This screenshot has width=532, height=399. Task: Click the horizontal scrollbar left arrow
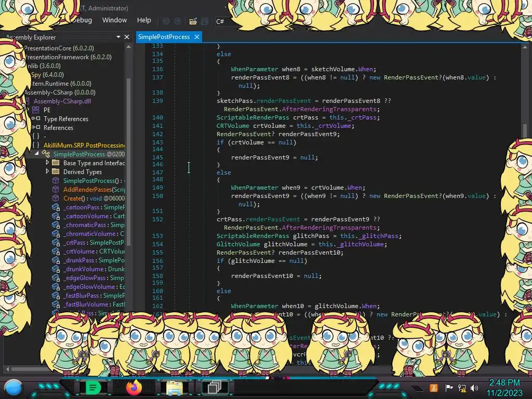point(7,369)
